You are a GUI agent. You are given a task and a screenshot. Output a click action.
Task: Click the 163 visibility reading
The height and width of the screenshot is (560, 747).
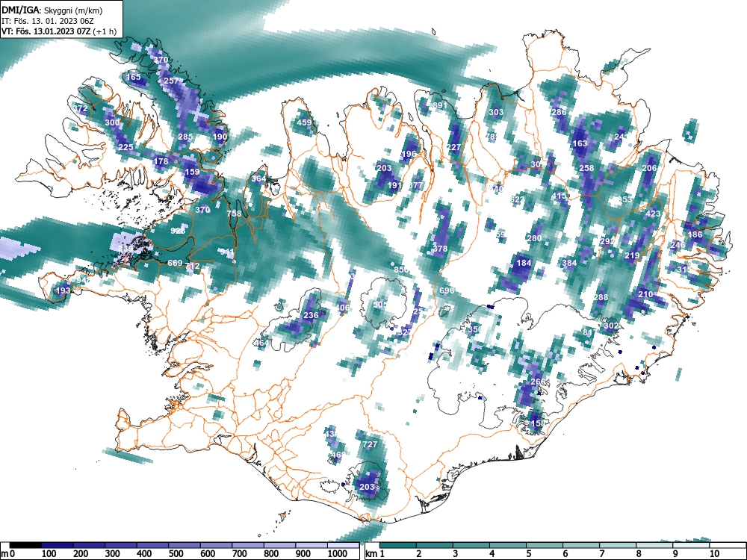580,143
